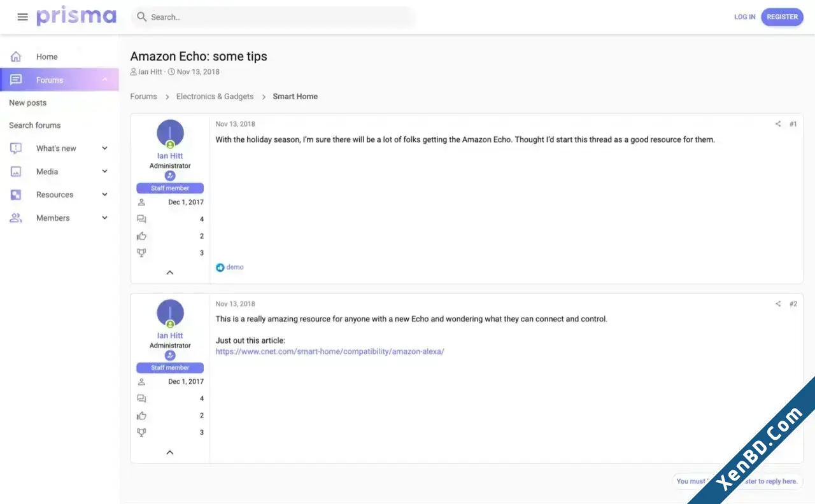Click the 'You must log in or register to reply here' button
The height and width of the screenshot is (504, 815).
tap(737, 482)
